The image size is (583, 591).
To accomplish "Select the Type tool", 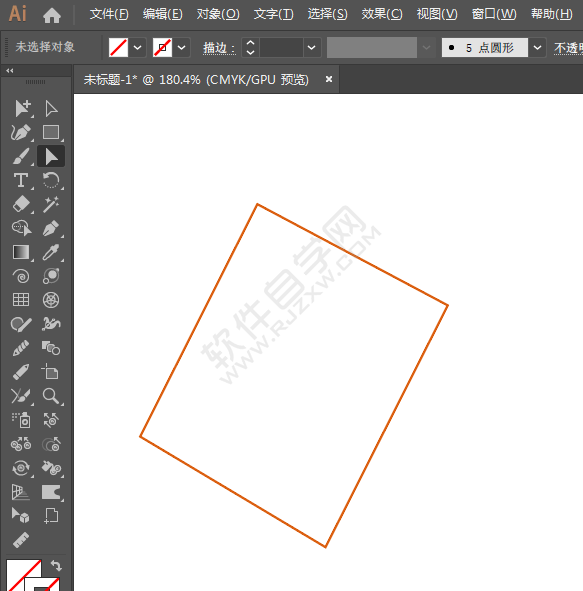I will 21,180.
